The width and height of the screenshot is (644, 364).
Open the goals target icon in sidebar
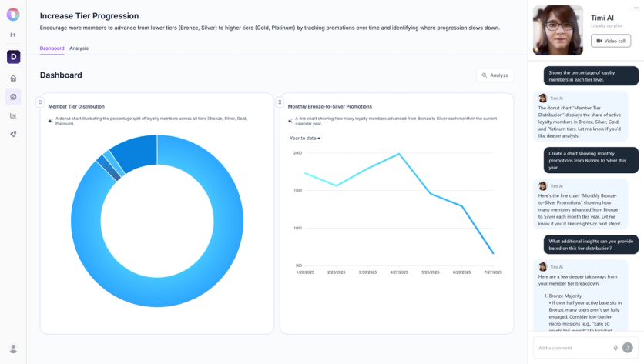[x=13, y=97]
